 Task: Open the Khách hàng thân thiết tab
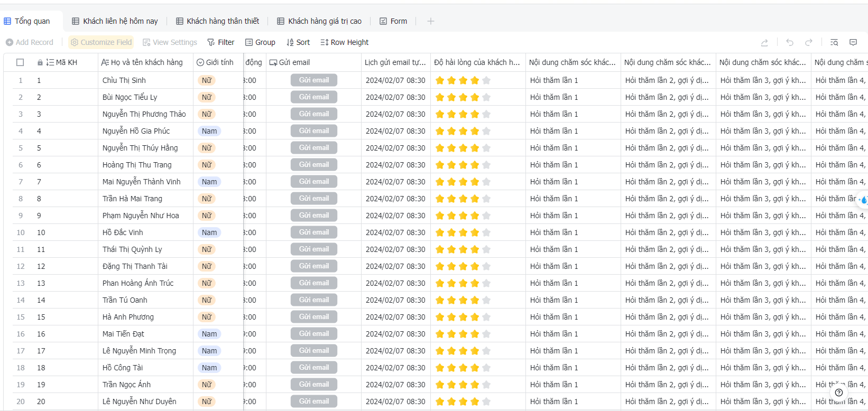click(x=217, y=21)
